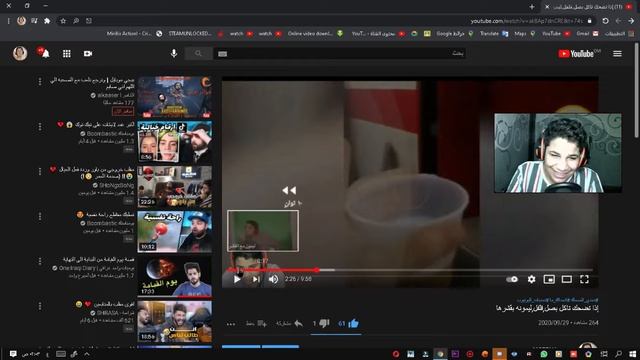The height and width of the screenshot is (360, 640).
Task: Open the YouTube account avatar menu
Action: coord(20,53)
